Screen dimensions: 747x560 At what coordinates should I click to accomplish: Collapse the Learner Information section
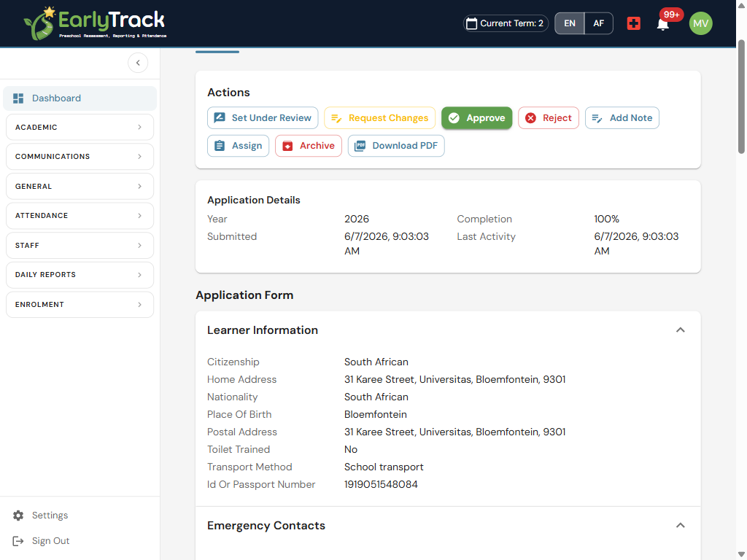[x=681, y=330]
